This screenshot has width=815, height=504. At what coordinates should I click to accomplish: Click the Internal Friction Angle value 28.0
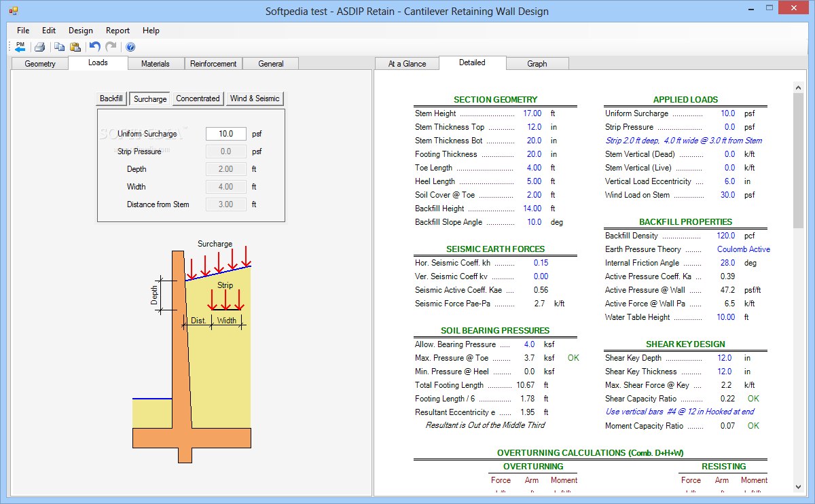(728, 263)
